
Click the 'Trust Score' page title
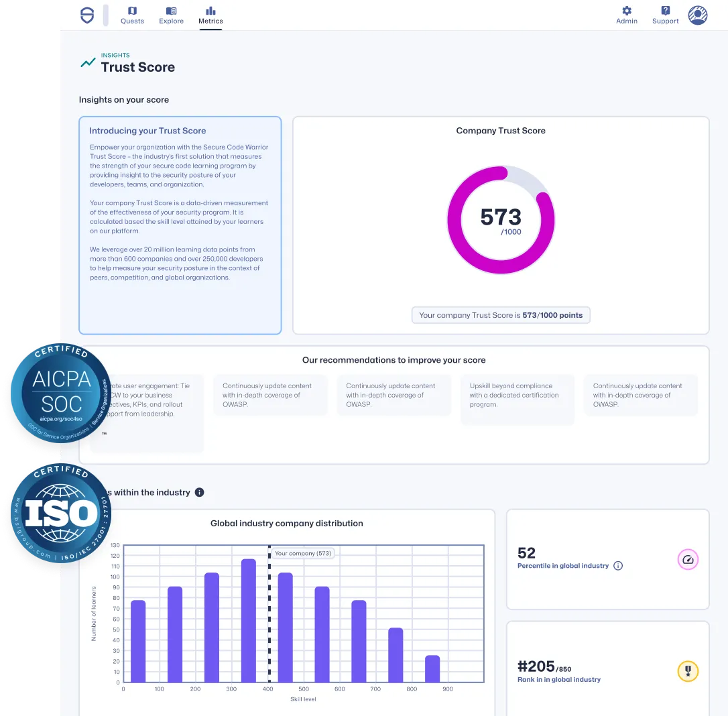[138, 67]
